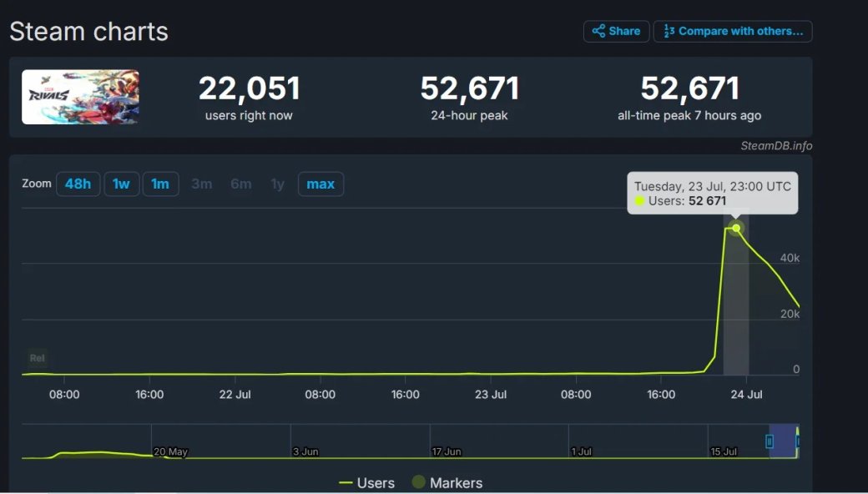Click the 20 May navigator label

pos(170,451)
